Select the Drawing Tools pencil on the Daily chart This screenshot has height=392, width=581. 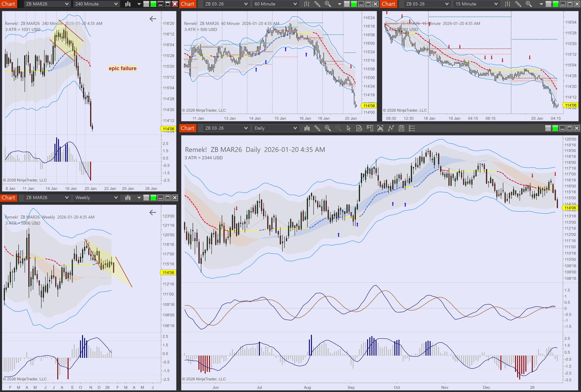(x=318, y=128)
